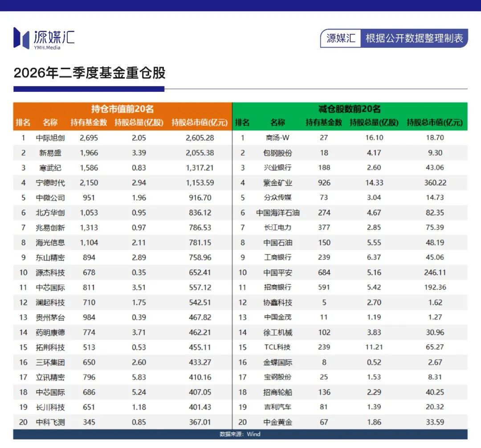Select the text 根据公开数据整理制表

[414, 38]
